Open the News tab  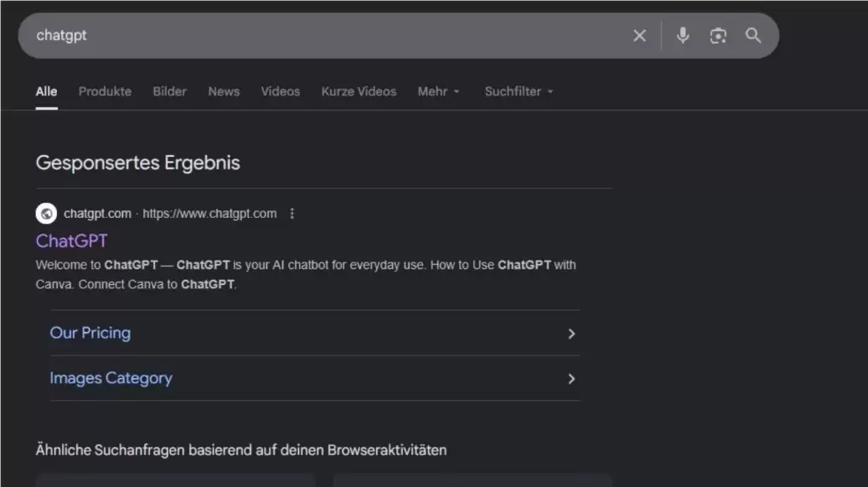point(224,91)
